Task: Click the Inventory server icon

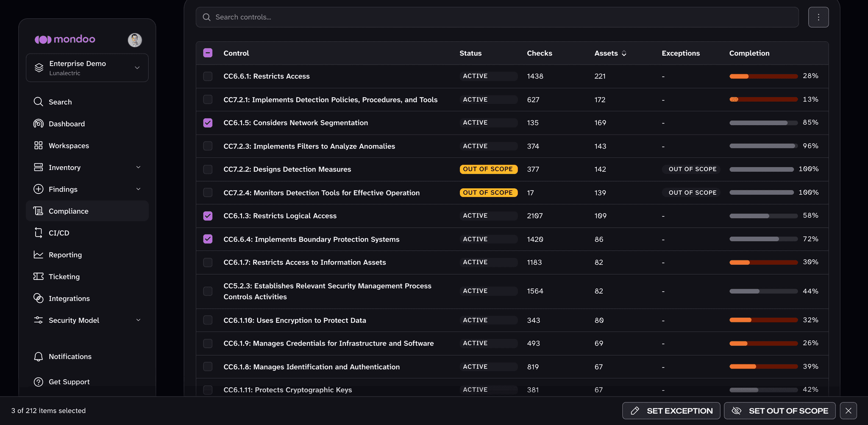Action: point(39,167)
